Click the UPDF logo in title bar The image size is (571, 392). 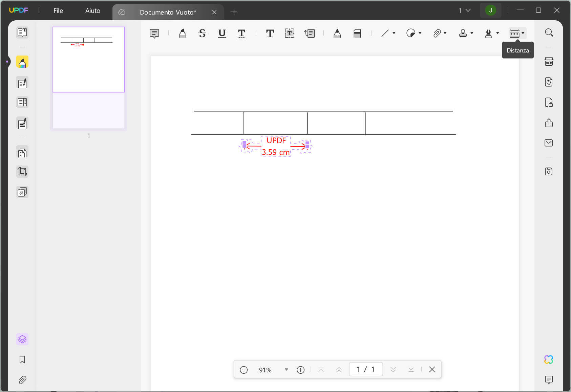pos(19,10)
